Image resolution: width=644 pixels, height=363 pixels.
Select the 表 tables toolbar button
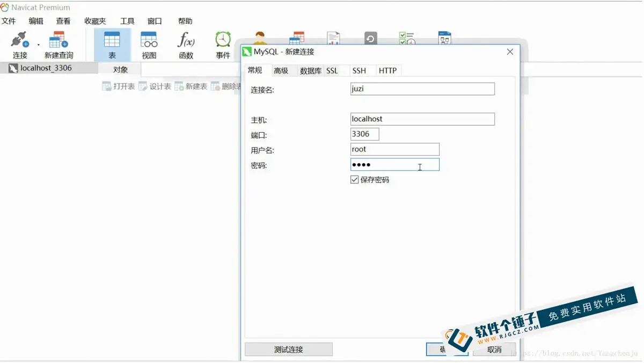point(112,45)
